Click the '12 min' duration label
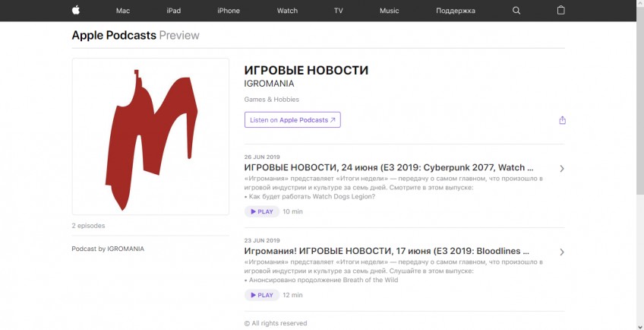This screenshot has width=644, height=330. pos(293,295)
